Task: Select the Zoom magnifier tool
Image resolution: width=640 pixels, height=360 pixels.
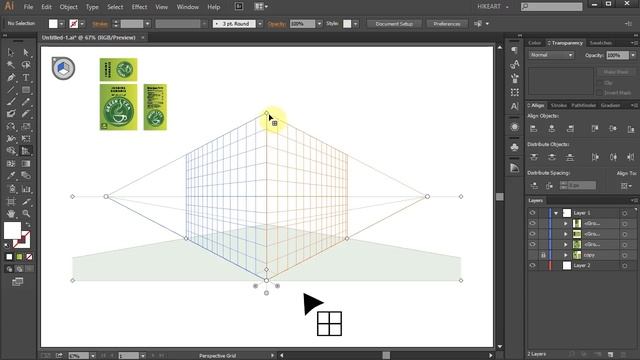Action: tap(26, 213)
